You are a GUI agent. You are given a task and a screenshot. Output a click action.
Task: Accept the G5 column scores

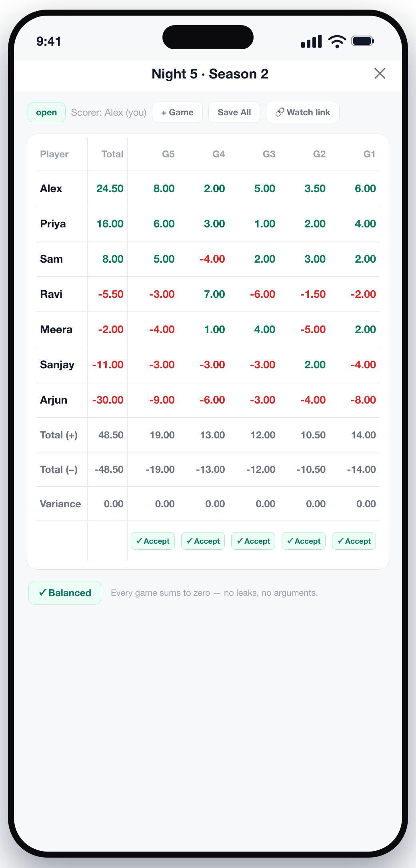tap(153, 541)
